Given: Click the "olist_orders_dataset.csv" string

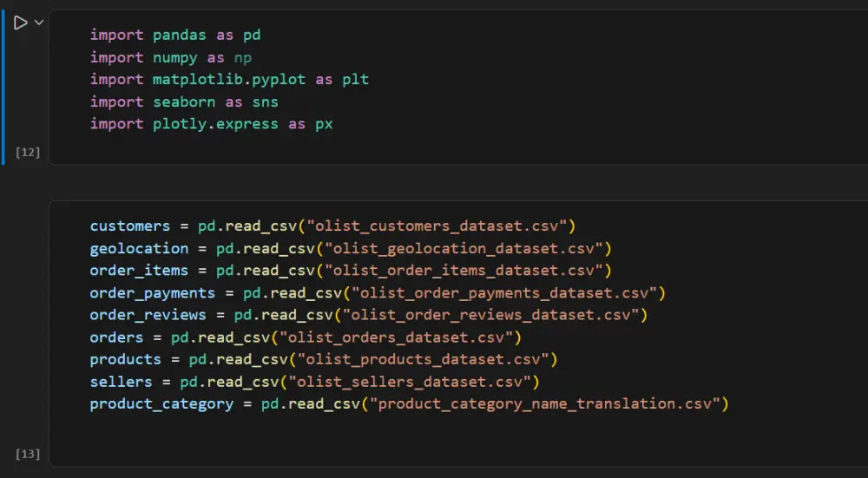Looking at the screenshot, I should [x=397, y=337].
